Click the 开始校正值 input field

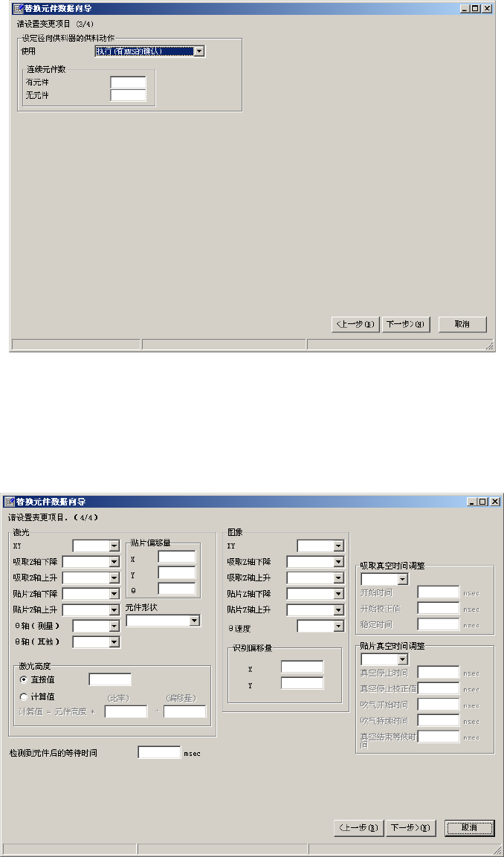439,608
